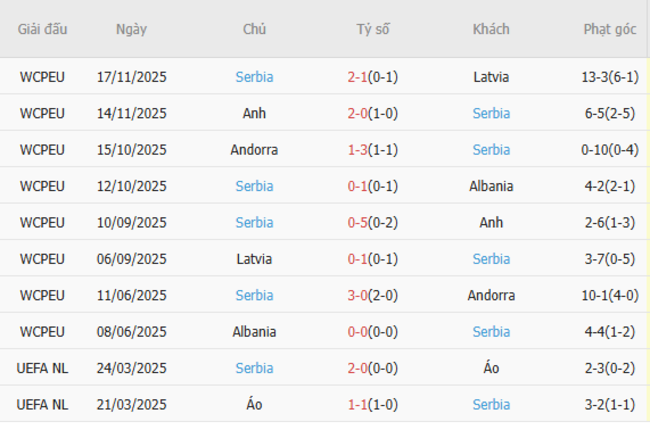Select home team Andorra in the 15/10/2025 row
650x430 pixels.
(x=254, y=150)
